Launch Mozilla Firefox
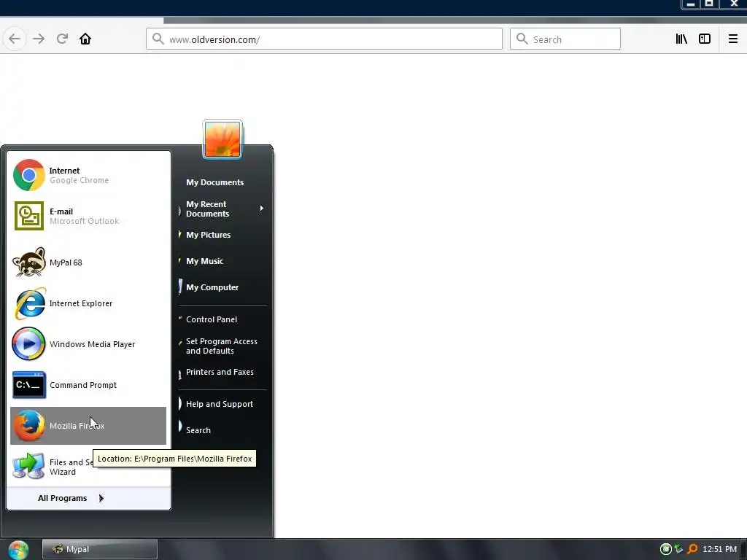The image size is (747, 560). (x=88, y=426)
